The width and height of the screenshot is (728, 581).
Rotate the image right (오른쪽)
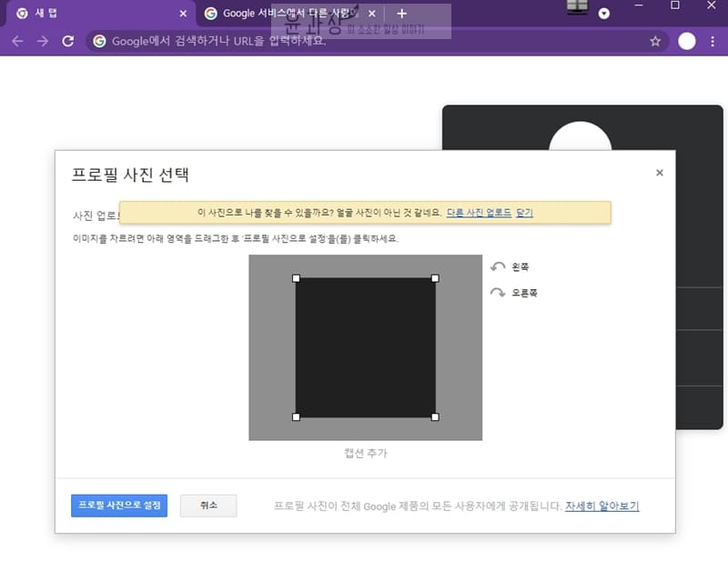513,293
